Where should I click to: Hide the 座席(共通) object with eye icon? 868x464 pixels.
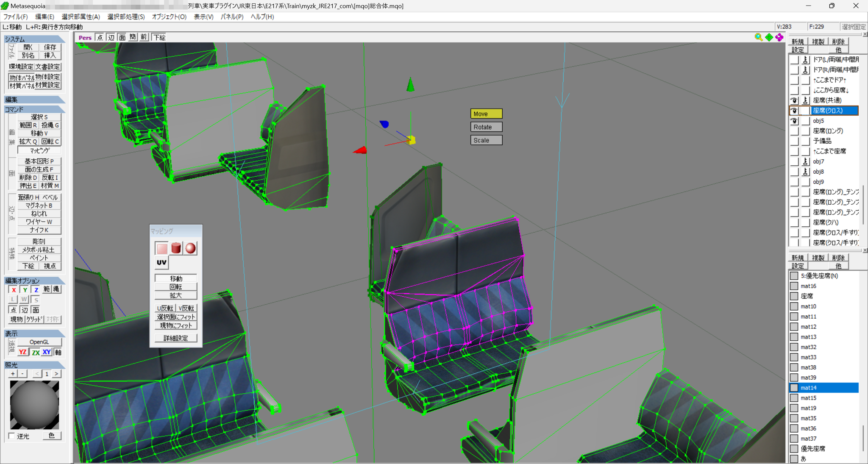coord(794,100)
